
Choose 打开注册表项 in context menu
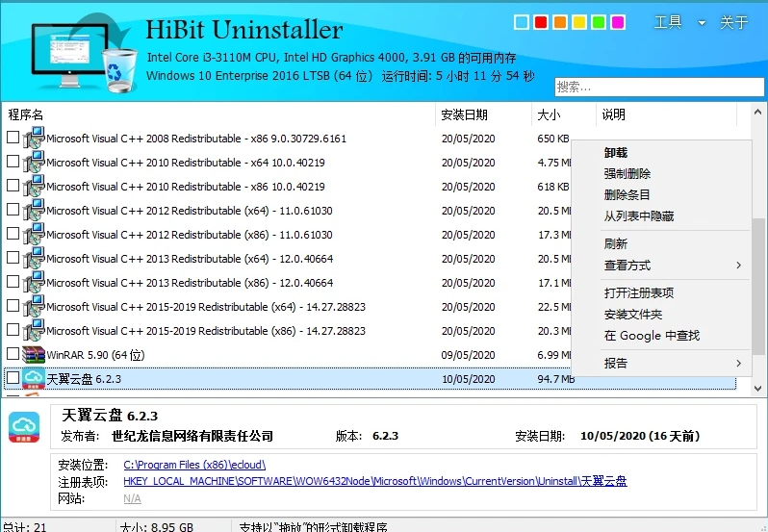(639, 292)
